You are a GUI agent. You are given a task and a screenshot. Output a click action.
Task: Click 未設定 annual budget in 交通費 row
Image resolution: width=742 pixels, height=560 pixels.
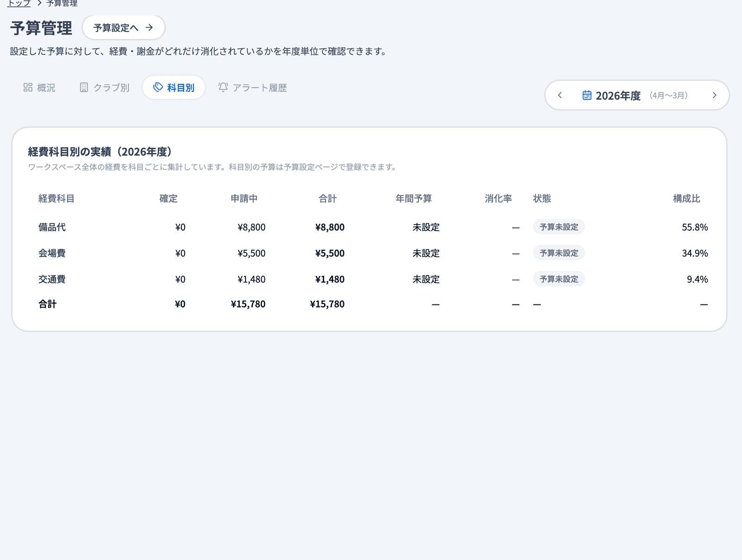426,279
